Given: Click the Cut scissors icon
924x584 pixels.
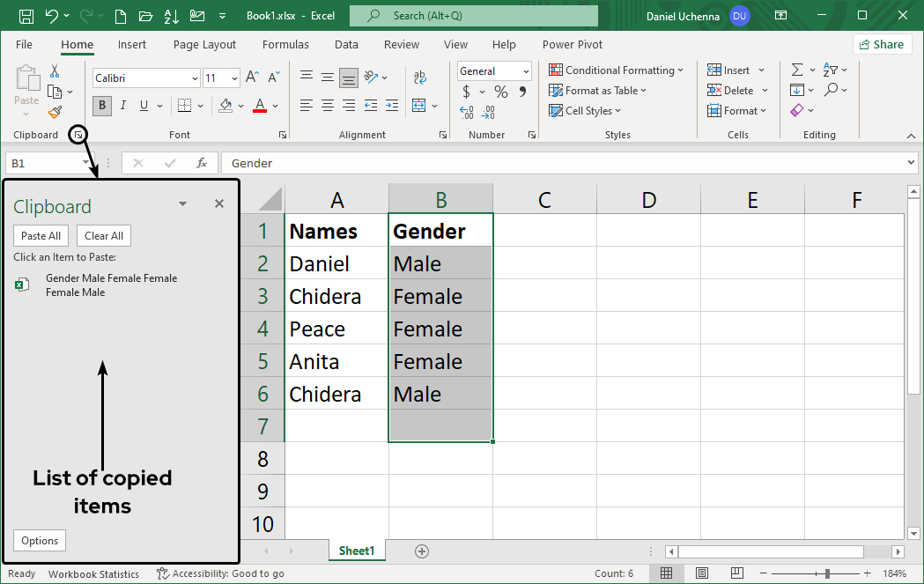Looking at the screenshot, I should pyautogui.click(x=55, y=71).
